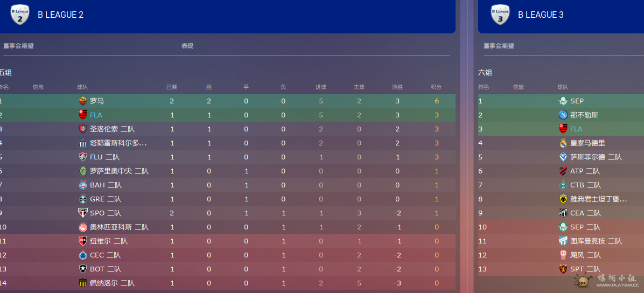This screenshot has height=293, width=644.
Task: Click FLA crest in the 五组 table
Action: pos(83,115)
